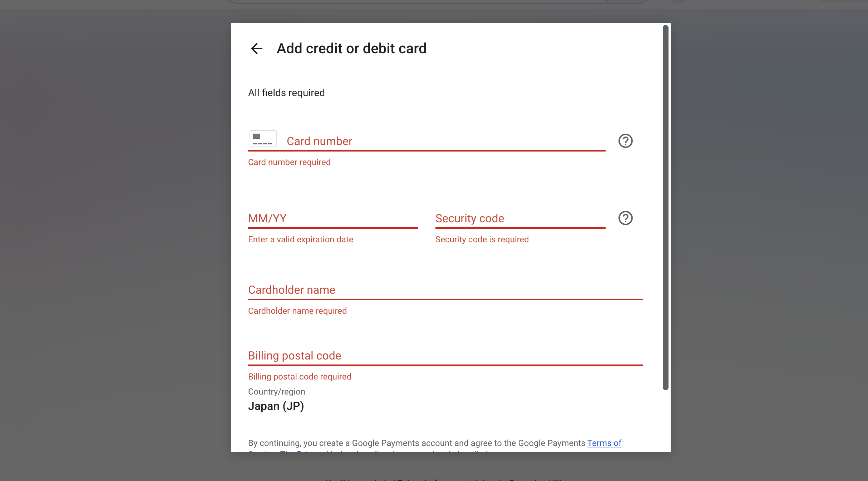Click the card brand placeholder graphic
Viewport: 868px width, 481px height.
coord(263,139)
